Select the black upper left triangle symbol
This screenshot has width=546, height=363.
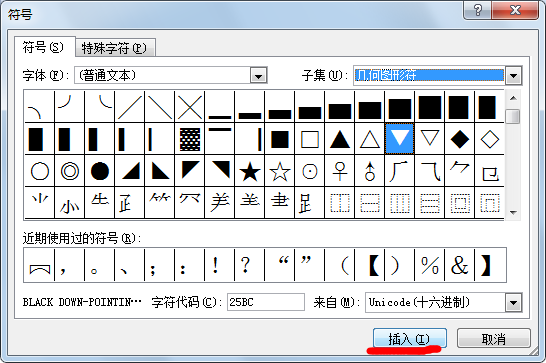(190, 171)
